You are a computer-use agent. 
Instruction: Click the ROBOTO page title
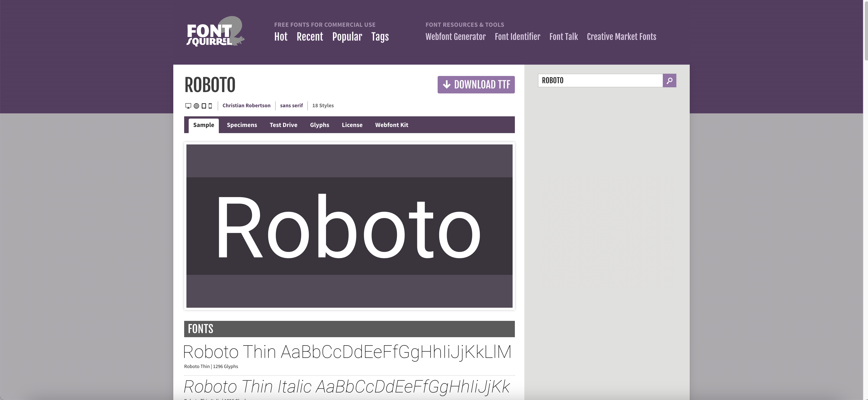[210, 85]
